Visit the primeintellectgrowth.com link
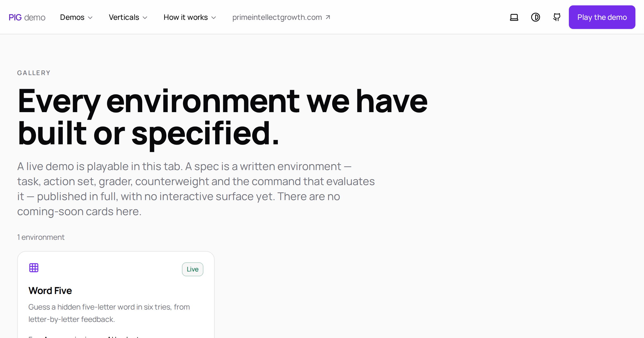Screen dimensions: 644x338 click(x=277, y=17)
